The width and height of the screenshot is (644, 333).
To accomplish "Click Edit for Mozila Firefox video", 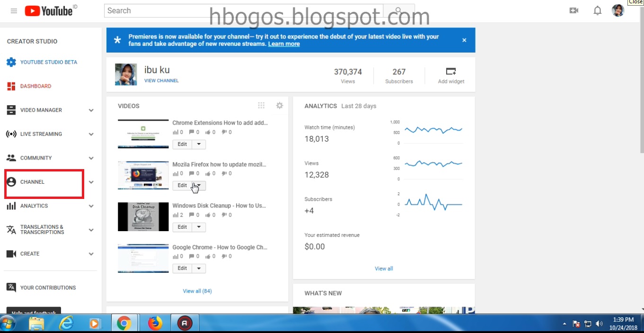I will click(182, 185).
